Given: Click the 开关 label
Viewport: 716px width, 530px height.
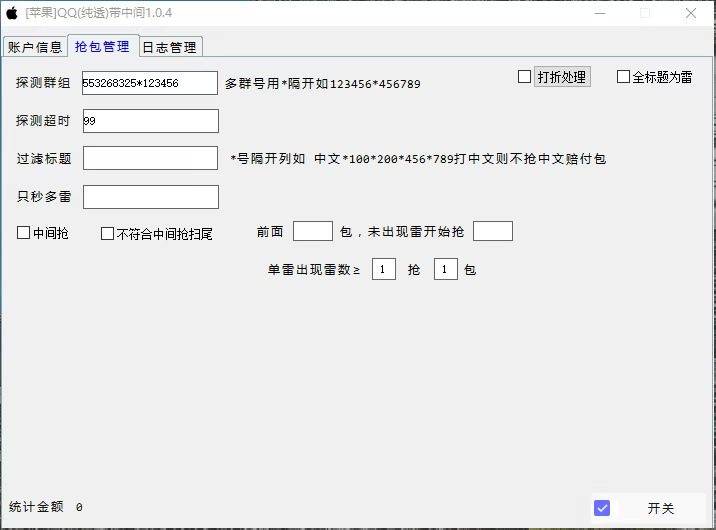Looking at the screenshot, I should [661, 508].
